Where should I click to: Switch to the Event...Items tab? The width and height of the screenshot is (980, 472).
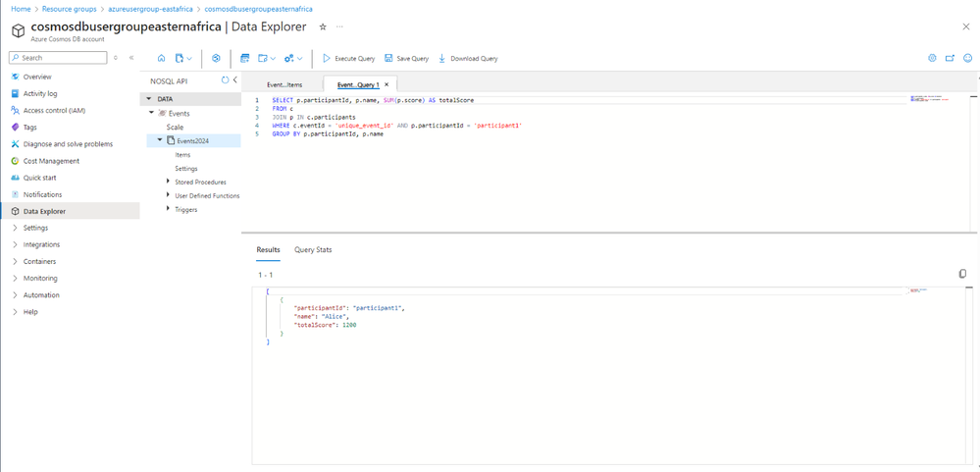284,84
